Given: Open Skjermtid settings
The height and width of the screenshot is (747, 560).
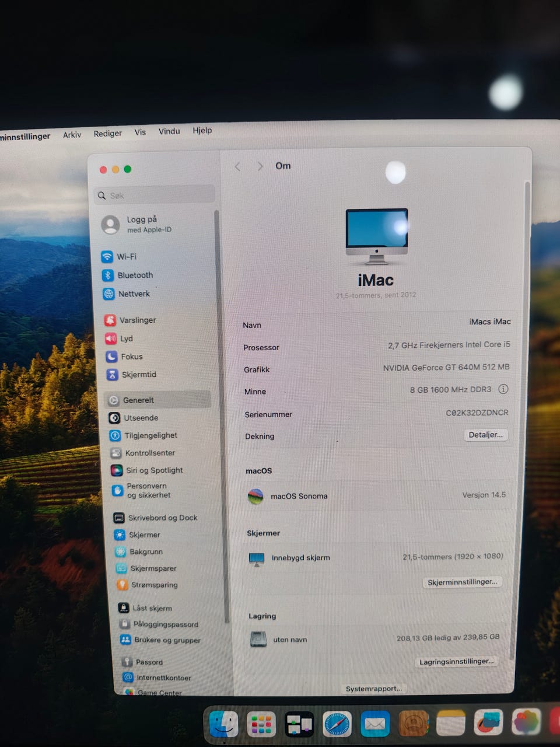Looking at the screenshot, I should pos(131,375).
